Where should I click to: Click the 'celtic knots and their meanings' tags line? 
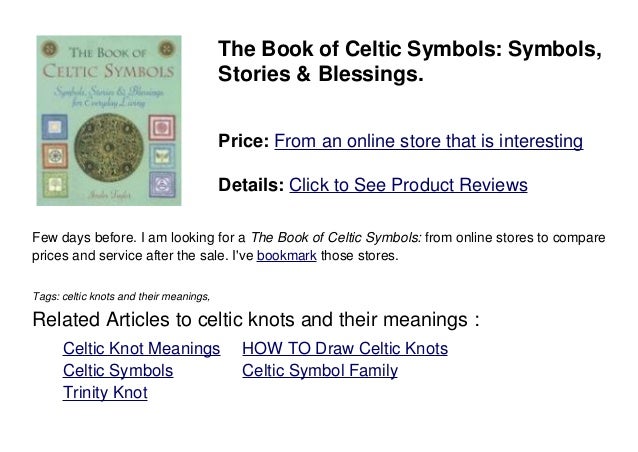(x=121, y=296)
